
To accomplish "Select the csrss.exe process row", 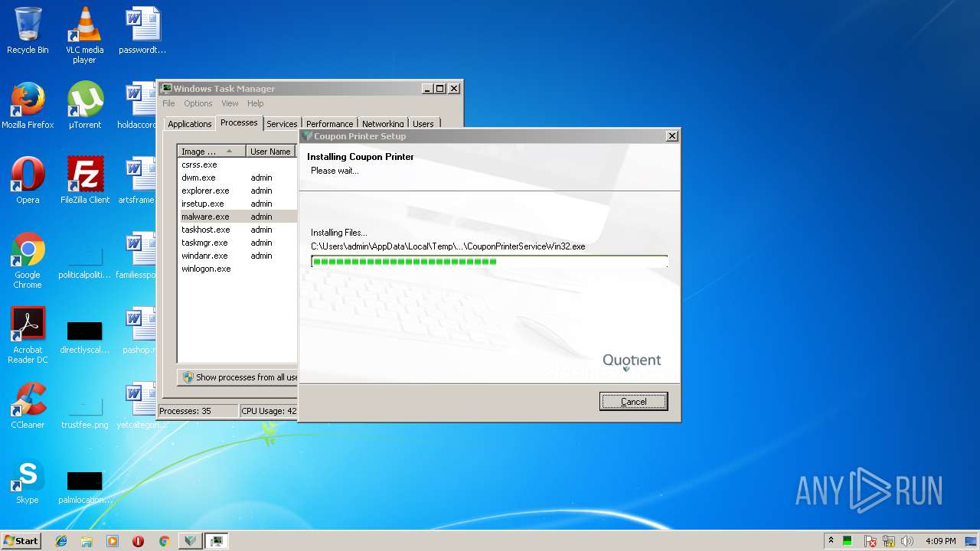I will (x=238, y=165).
